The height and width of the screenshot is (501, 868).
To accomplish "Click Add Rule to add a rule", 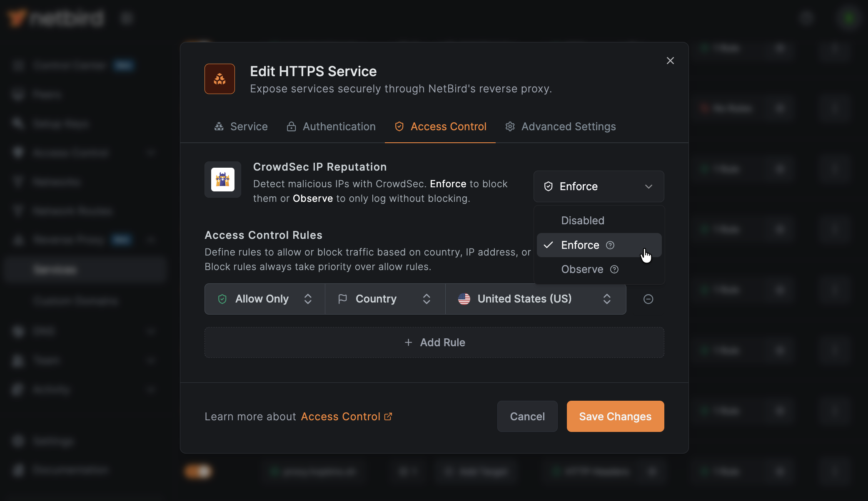I will pos(434,342).
